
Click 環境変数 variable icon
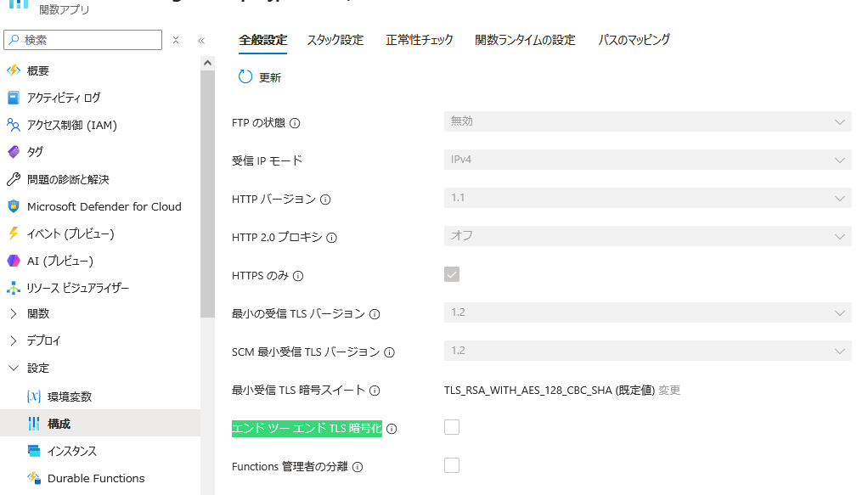(x=34, y=397)
